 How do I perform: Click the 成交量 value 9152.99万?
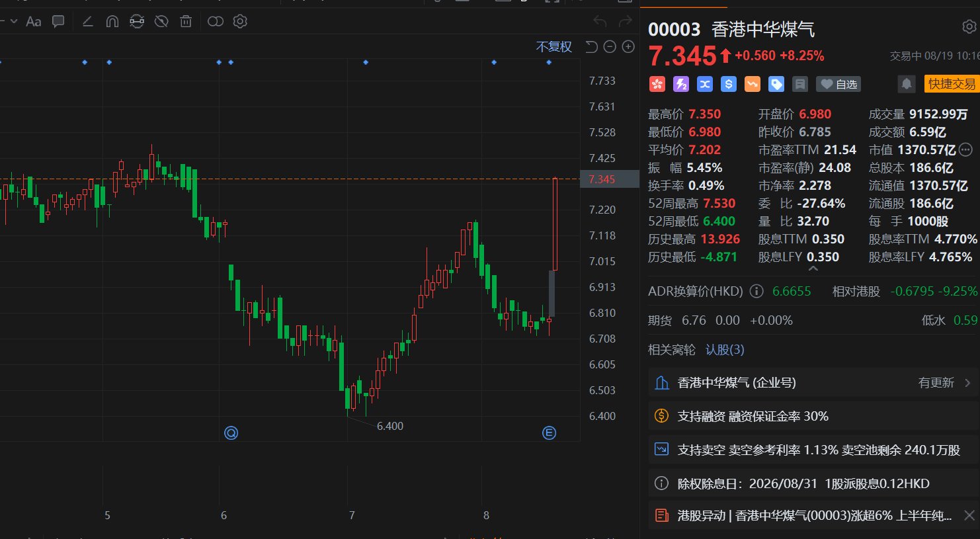(938, 114)
